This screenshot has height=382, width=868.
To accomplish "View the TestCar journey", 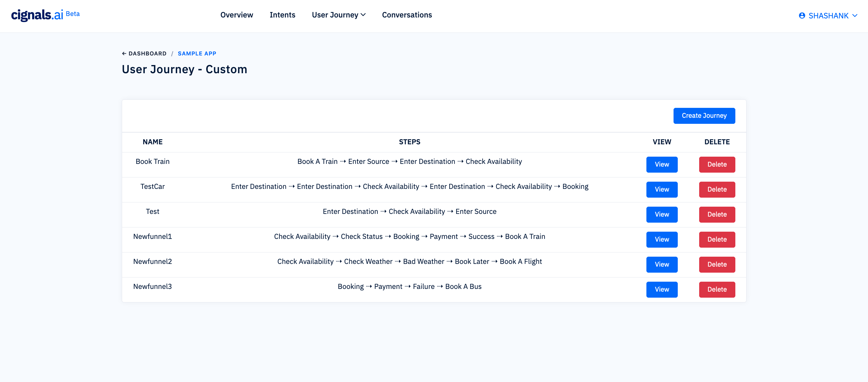I will pyautogui.click(x=661, y=189).
